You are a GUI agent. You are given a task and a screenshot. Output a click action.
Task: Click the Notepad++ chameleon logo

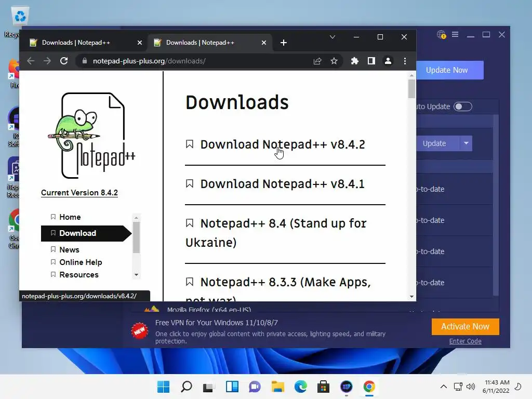[91, 136]
